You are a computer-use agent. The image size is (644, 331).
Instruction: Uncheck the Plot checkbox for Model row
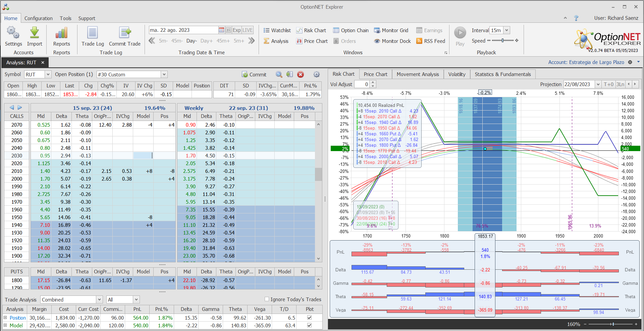coord(309,325)
